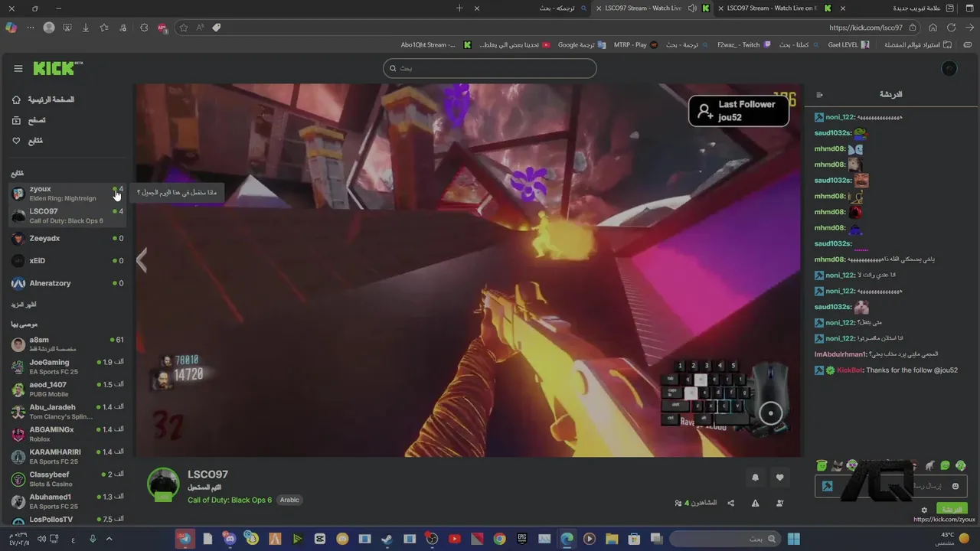The width and height of the screenshot is (980, 551).
Task: Open the profile avatar in Kick header
Action: tap(949, 69)
